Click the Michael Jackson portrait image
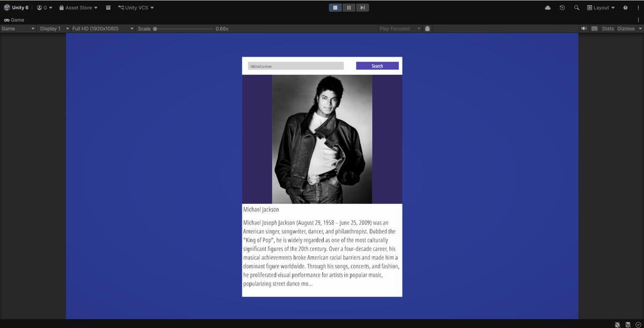 pos(322,139)
